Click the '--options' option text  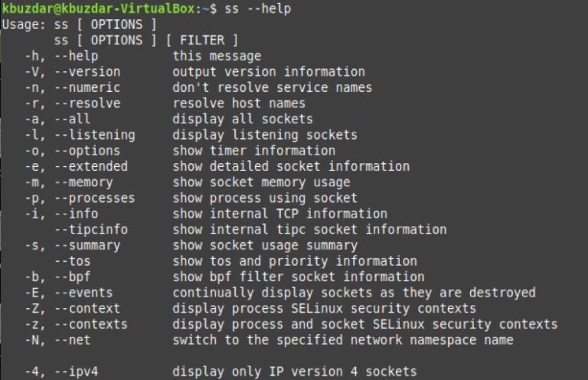pos(87,151)
